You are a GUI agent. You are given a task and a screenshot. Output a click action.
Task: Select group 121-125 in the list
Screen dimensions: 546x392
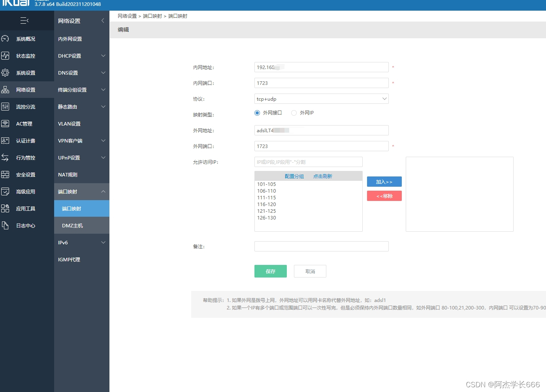(x=267, y=211)
